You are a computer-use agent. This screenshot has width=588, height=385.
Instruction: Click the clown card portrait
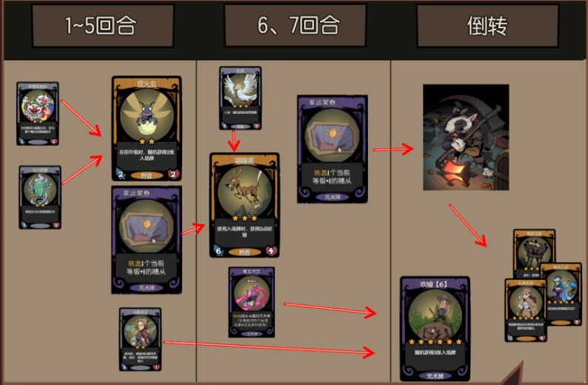(x=38, y=105)
